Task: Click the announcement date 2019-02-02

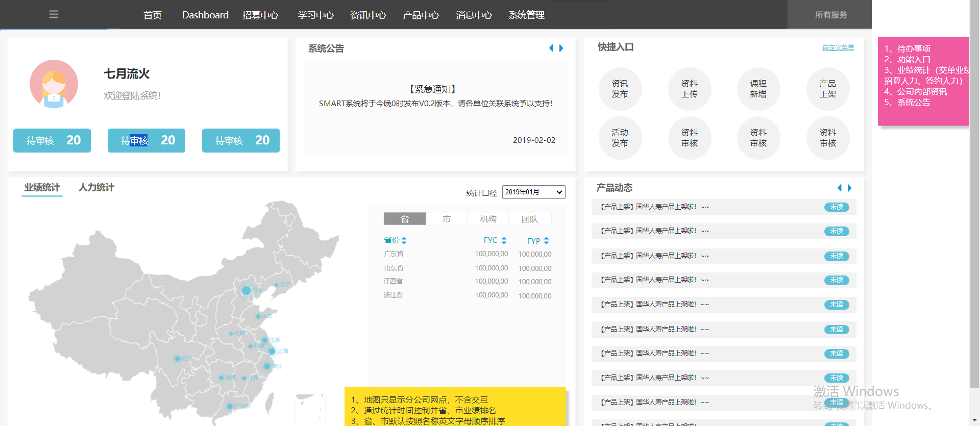Action: [534, 140]
